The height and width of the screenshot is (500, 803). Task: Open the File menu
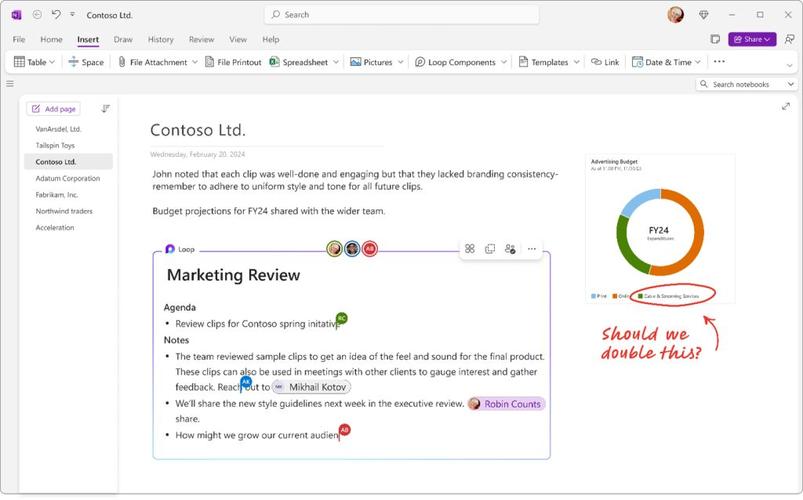pyautogui.click(x=19, y=39)
